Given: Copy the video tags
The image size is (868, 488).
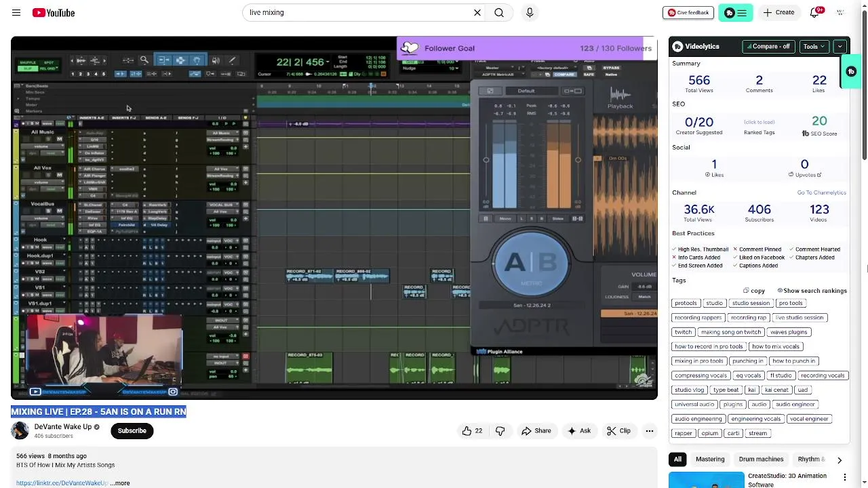Looking at the screenshot, I should click(754, 291).
